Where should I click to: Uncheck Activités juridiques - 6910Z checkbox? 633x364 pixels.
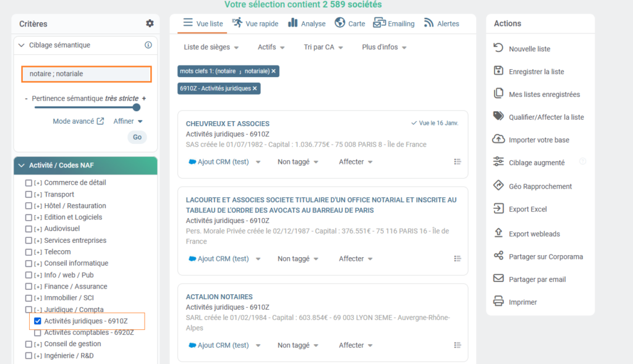[x=38, y=321]
